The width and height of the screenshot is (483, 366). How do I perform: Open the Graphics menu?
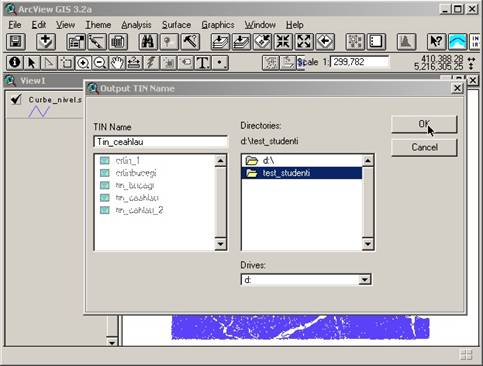click(218, 25)
